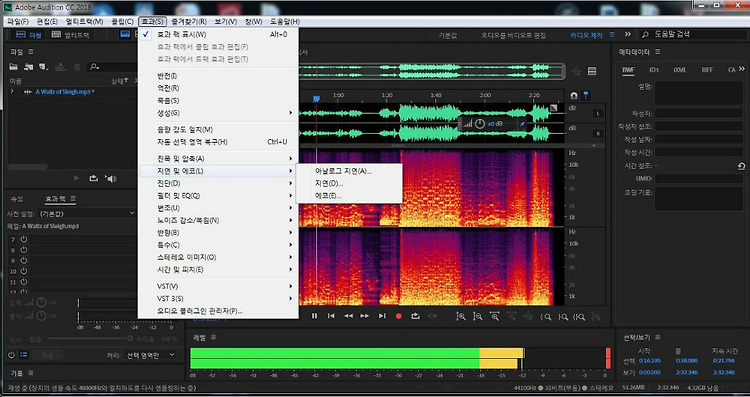Screen dimensions: 750x397
Task: Toggle power for effects rack slot 11
Action: 23,282
